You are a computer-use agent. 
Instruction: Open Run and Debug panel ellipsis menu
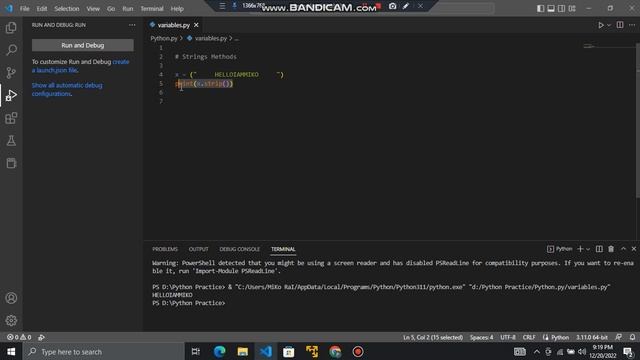132,25
